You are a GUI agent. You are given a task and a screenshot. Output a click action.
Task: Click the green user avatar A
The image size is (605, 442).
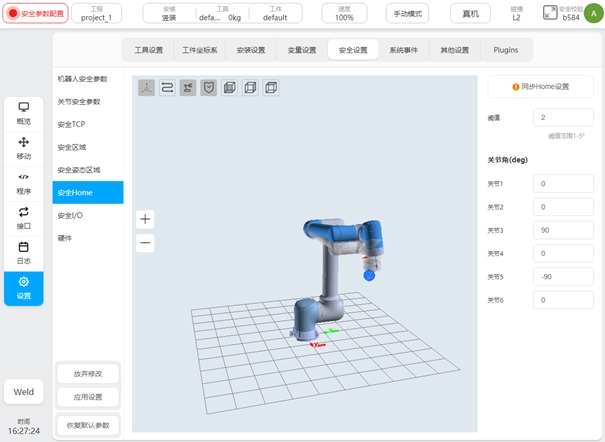[x=593, y=13]
